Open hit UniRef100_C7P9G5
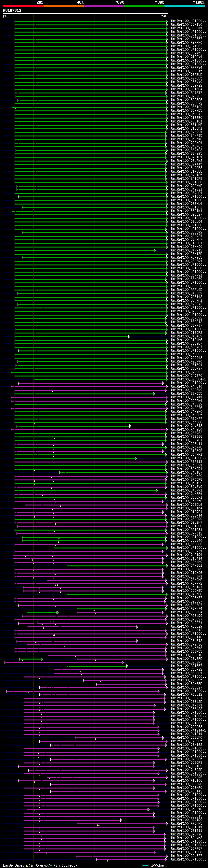This screenshot has height=868, width=208. 187,741
